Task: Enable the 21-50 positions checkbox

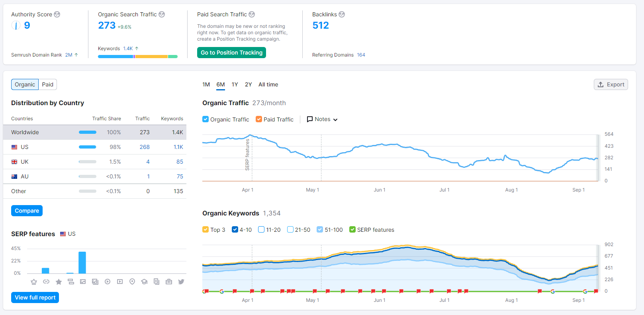Action: click(290, 229)
